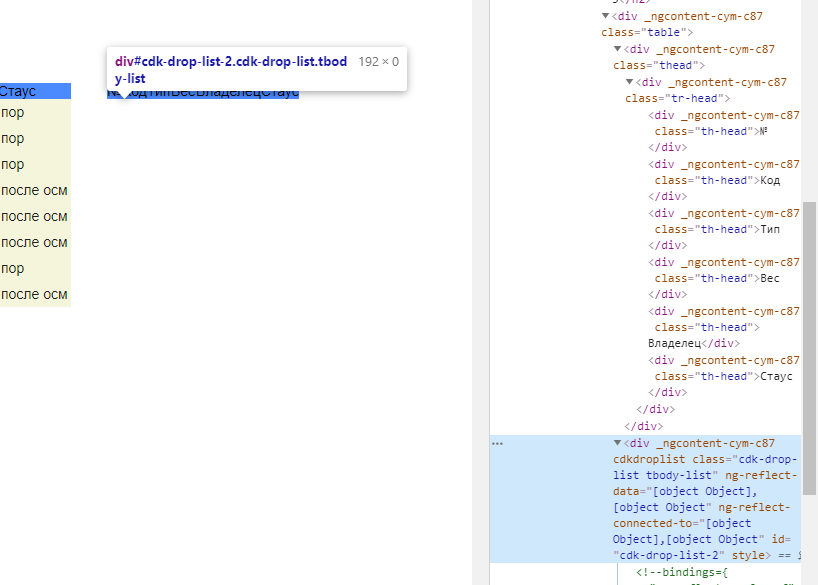
Task: Click the first 'пор' row in the table
Action: point(13,113)
